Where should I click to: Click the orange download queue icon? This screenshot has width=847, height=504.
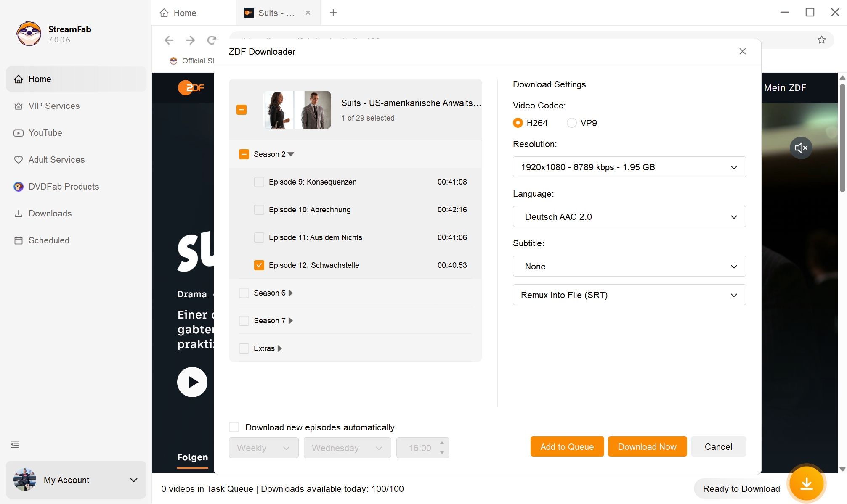[x=806, y=483]
